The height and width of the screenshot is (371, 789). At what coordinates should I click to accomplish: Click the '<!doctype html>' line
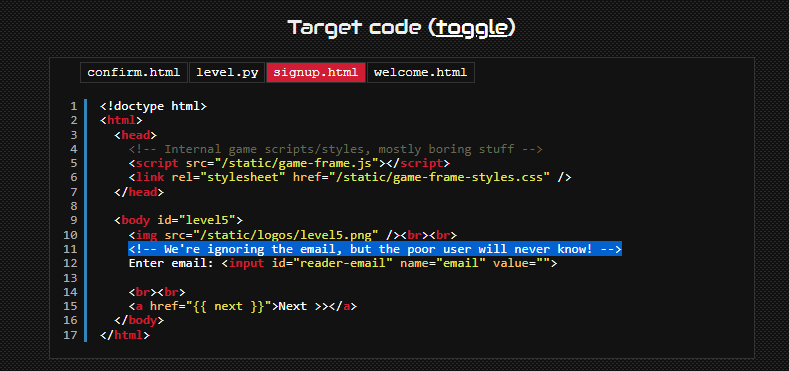(153, 106)
